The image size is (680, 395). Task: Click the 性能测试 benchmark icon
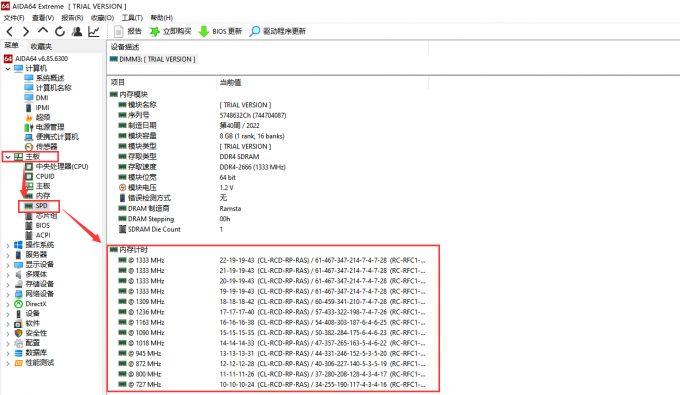18,363
